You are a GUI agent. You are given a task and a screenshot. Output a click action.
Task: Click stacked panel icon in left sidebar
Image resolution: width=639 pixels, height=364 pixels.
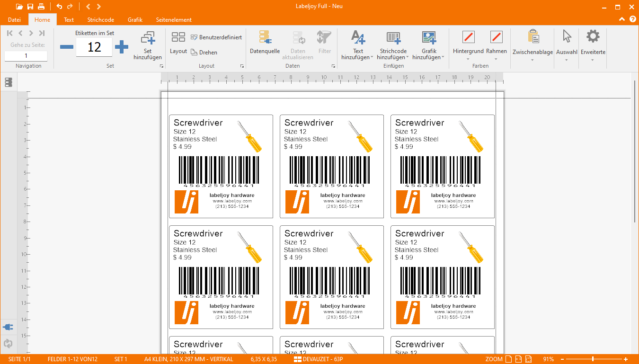pos(9,82)
